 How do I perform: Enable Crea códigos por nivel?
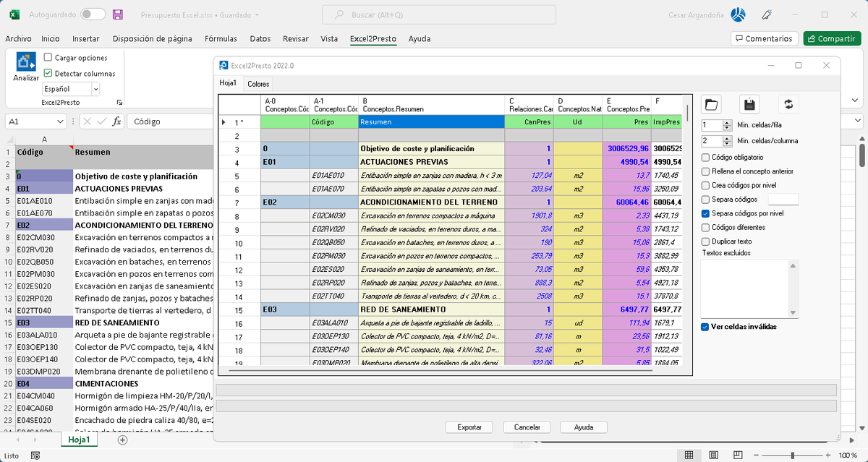click(x=705, y=185)
